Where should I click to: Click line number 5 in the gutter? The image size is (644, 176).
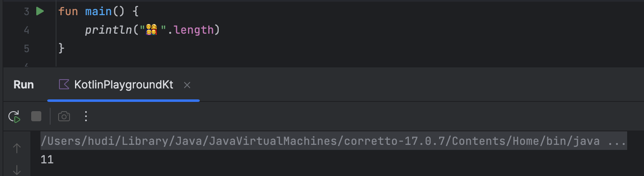(x=27, y=48)
